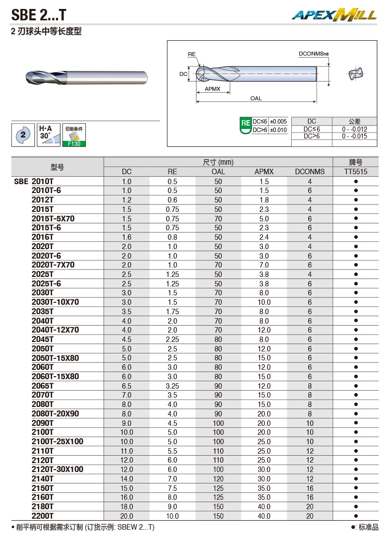The image size is (392, 545).
Task: Click model 2040T-12X70 row label
Action: pos(55,330)
